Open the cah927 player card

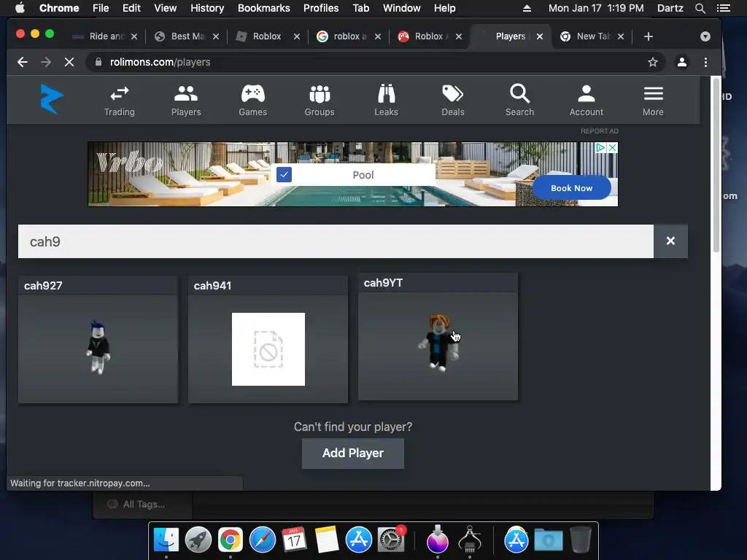click(98, 340)
